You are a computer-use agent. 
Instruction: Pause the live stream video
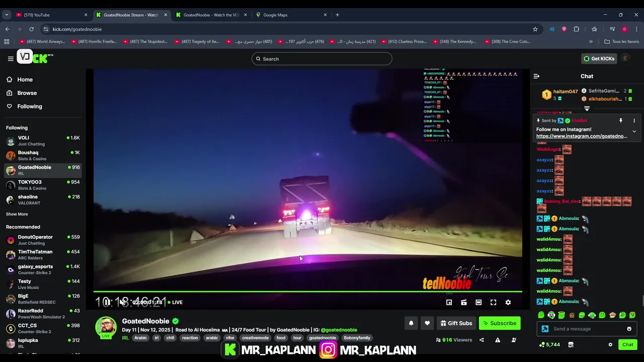(107, 302)
